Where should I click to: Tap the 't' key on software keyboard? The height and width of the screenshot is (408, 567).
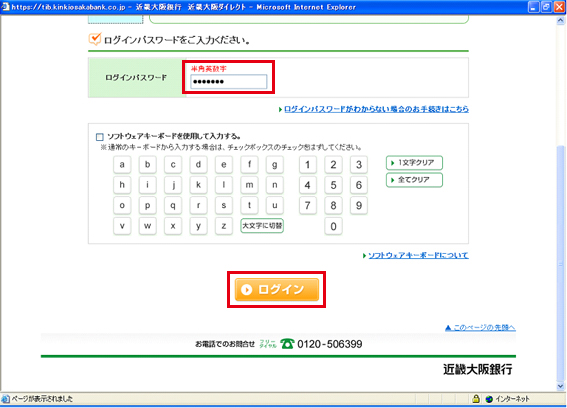250,205
